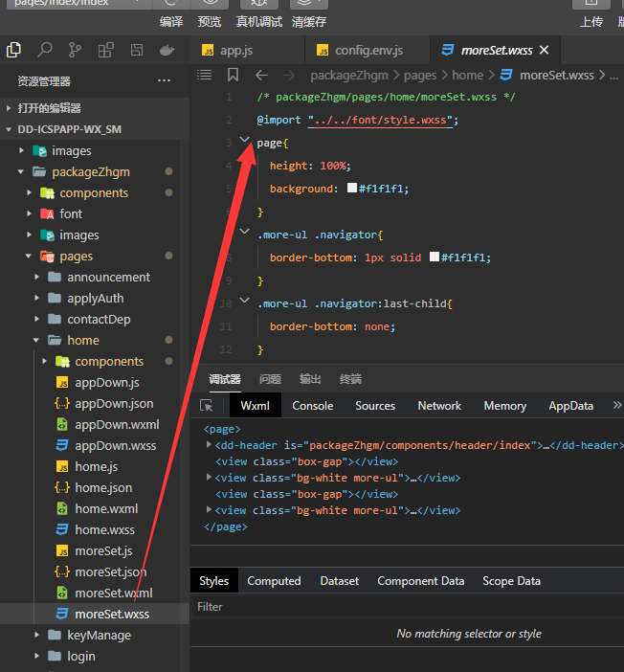
Task: Show more debugger tabs via the chevron overflow
Action: click(615, 406)
